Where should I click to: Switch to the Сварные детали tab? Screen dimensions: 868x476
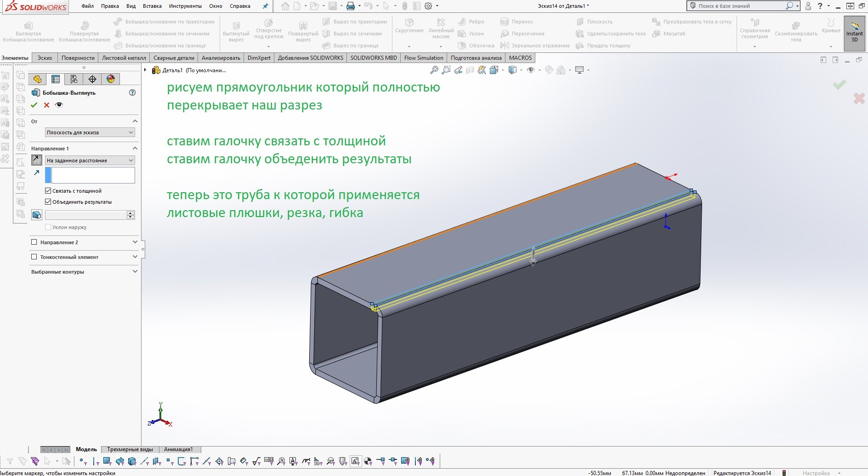click(x=174, y=57)
